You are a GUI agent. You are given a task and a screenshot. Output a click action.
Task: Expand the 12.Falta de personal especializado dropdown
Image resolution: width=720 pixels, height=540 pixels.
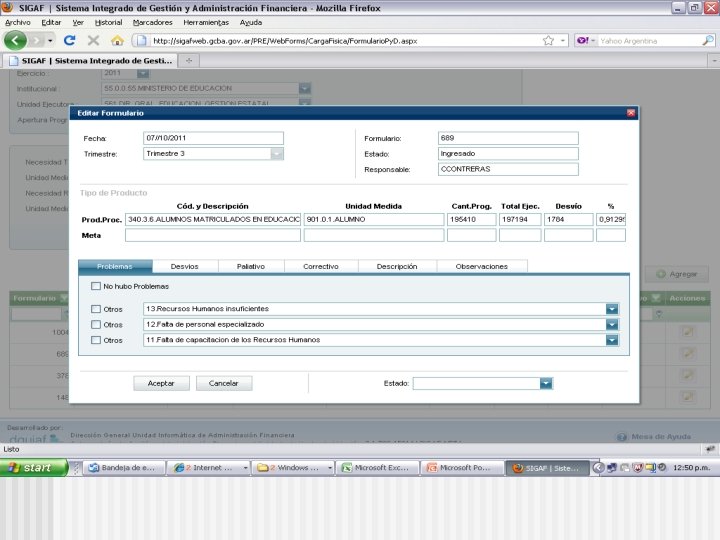click(x=612, y=325)
